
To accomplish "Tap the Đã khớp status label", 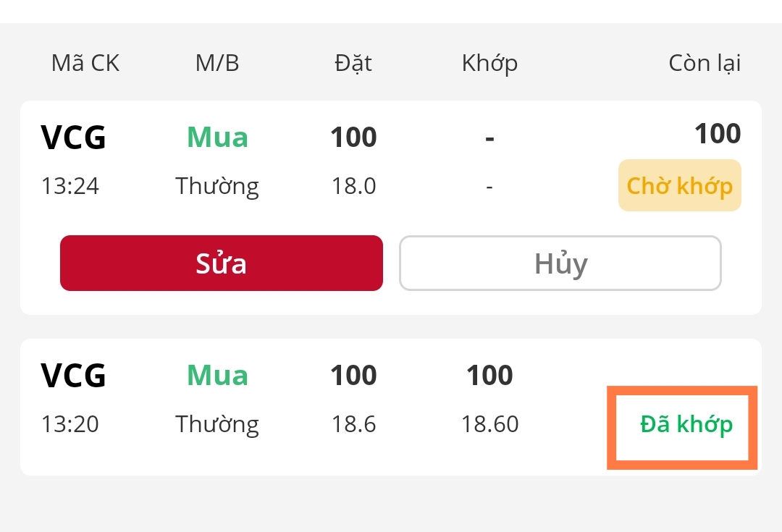I will point(686,424).
